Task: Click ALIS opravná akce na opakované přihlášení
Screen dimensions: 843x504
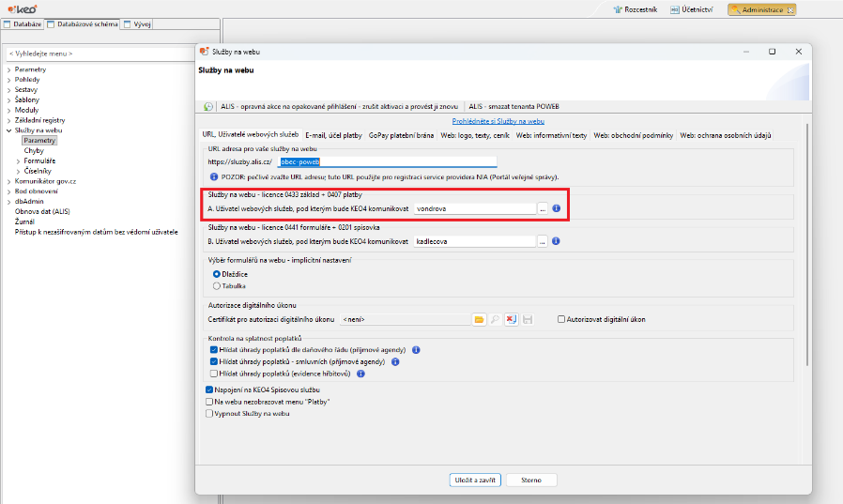Action: point(339,106)
